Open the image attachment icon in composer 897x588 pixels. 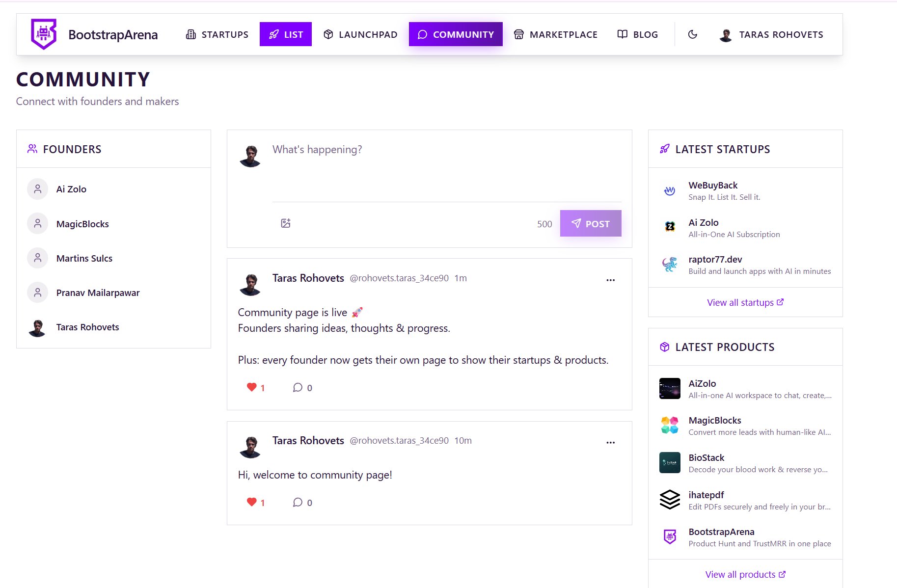coord(285,223)
